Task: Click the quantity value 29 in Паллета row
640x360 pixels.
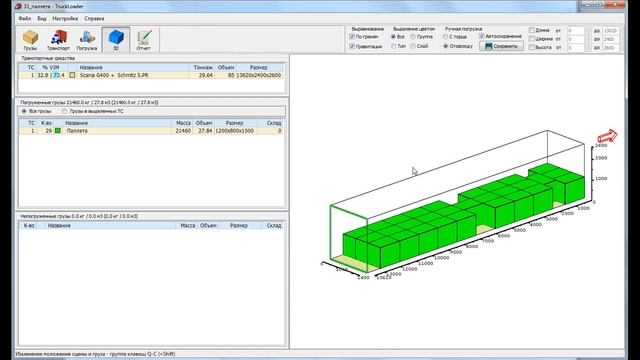Action: click(49, 131)
